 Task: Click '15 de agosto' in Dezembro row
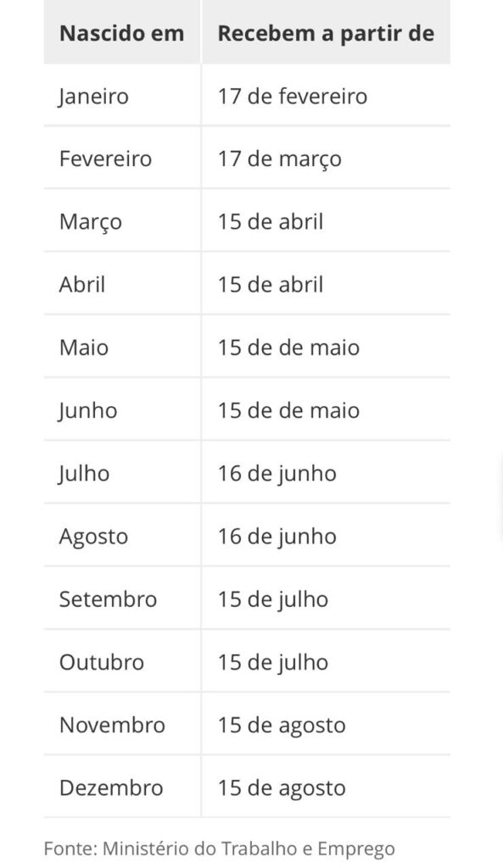326,787
